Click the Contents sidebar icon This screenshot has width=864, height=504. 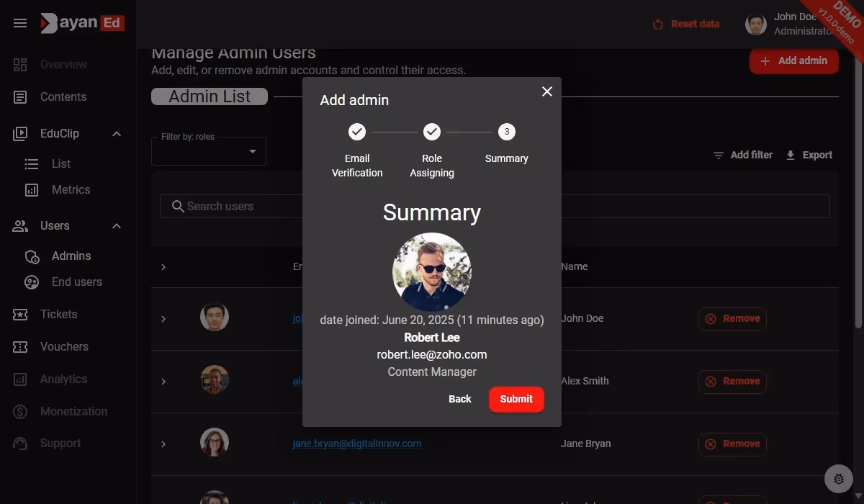tap(20, 96)
